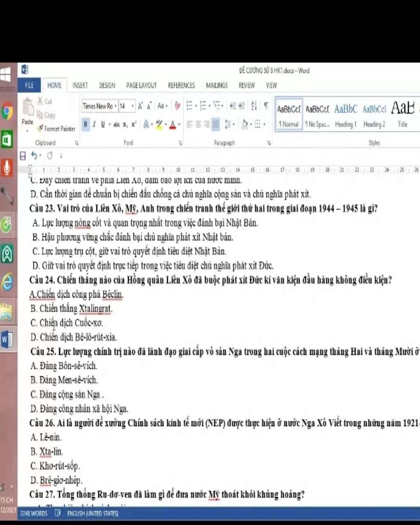Save document from Quick Access toolbar

coord(23,156)
